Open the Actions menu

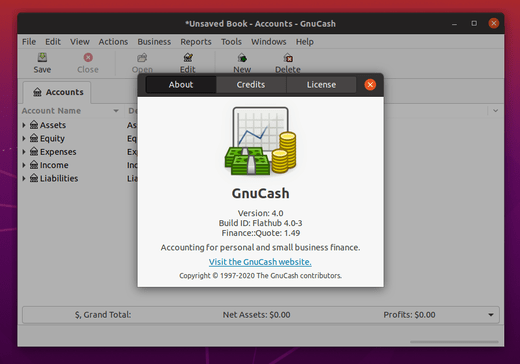point(113,42)
